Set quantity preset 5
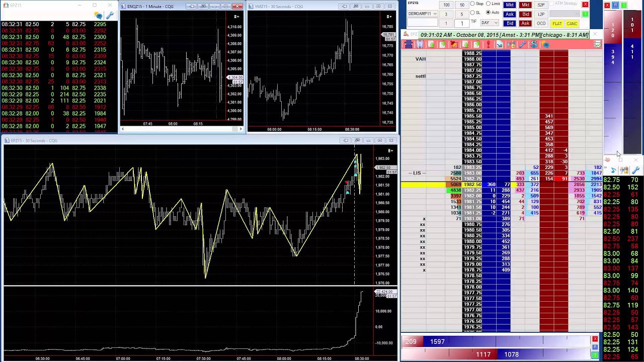Viewport: 644px width, 362px height. (x=462, y=14)
